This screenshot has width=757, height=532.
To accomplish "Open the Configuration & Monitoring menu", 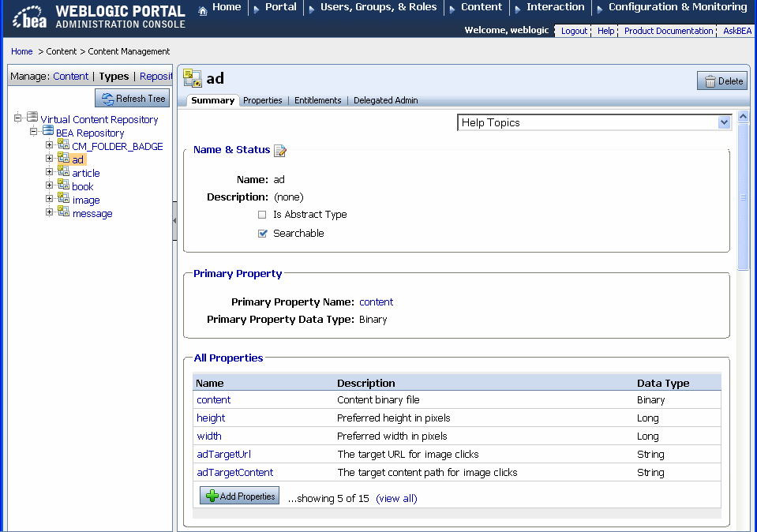I will pyautogui.click(x=678, y=7).
